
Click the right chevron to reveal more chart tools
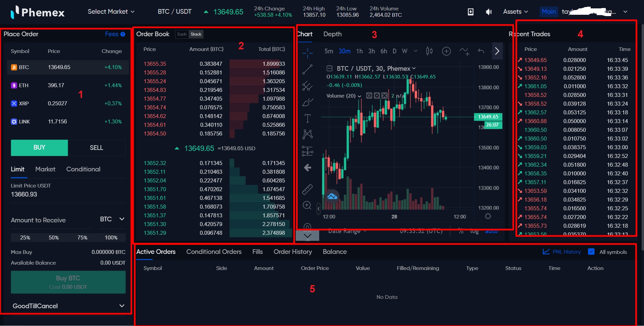click(497, 51)
